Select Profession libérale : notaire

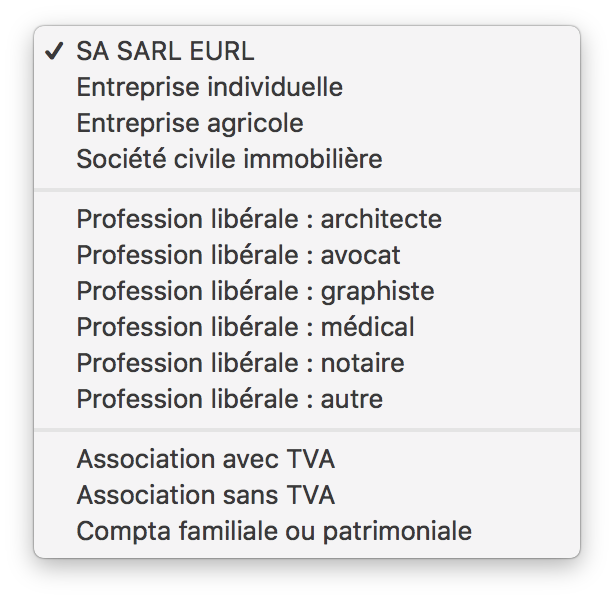pyautogui.click(x=307, y=363)
